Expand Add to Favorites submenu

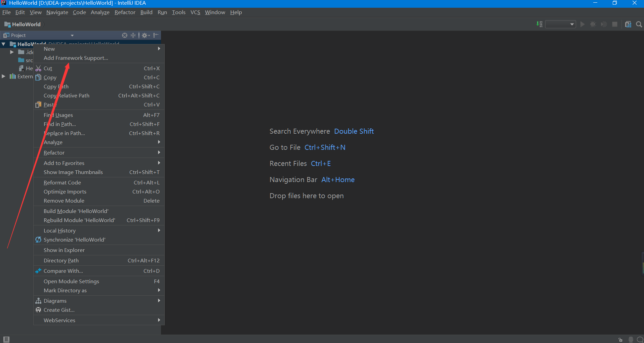click(99, 163)
